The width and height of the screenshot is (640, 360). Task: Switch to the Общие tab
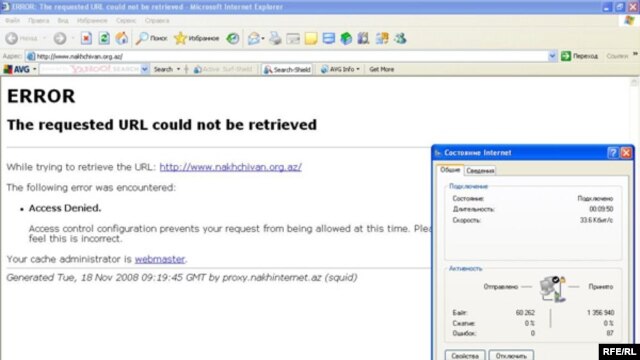(450, 170)
